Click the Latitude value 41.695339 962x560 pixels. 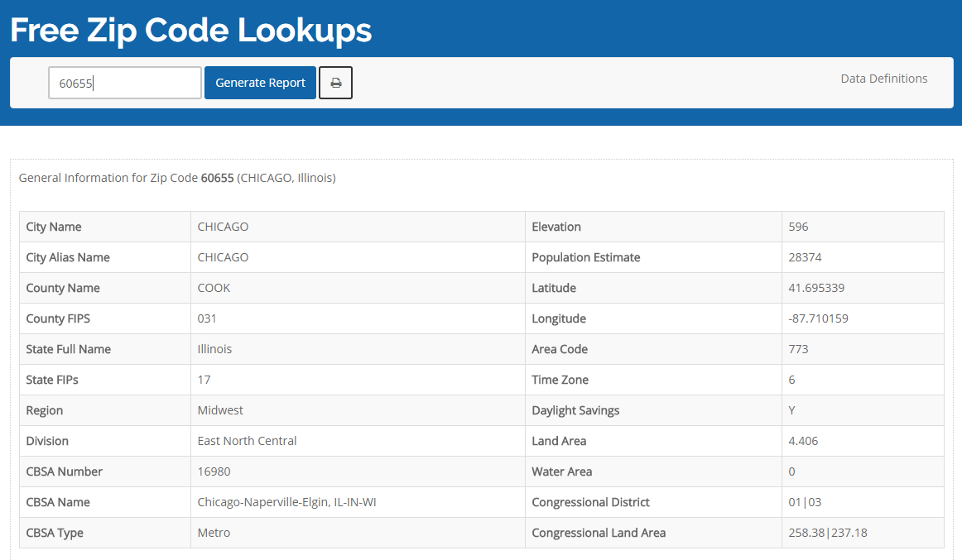816,288
